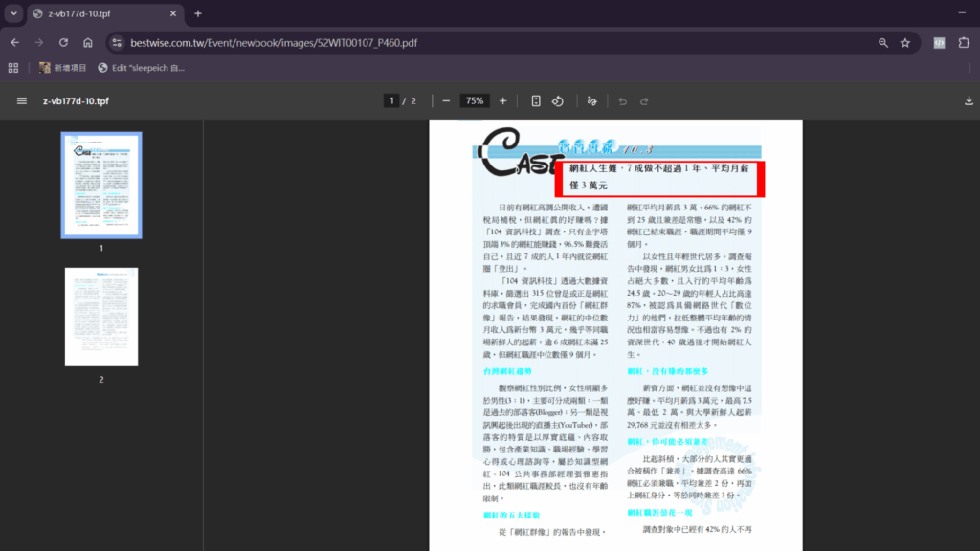The width and height of the screenshot is (980, 551).
Task: Download the PDF file
Action: [x=969, y=101]
